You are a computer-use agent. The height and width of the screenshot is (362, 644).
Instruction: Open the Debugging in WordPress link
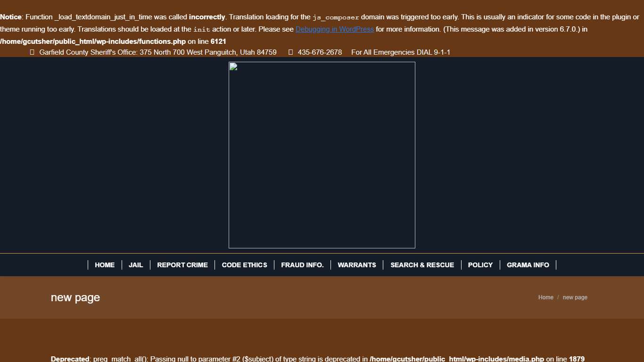[334, 29]
